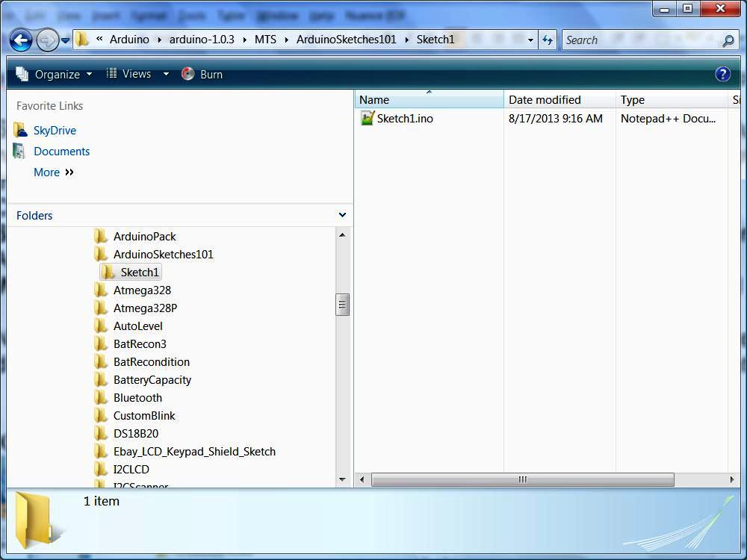This screenshot has height=560, width=747.
Task: Select the Atmega328P folder in tree
Action: tap(145, 308)
